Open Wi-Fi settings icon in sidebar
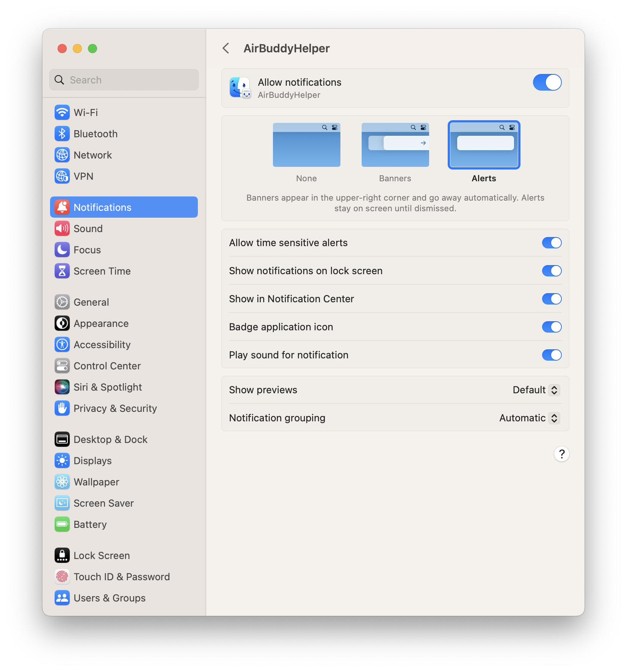Screen dimensions: 627x672 click(x=62, y=112)
